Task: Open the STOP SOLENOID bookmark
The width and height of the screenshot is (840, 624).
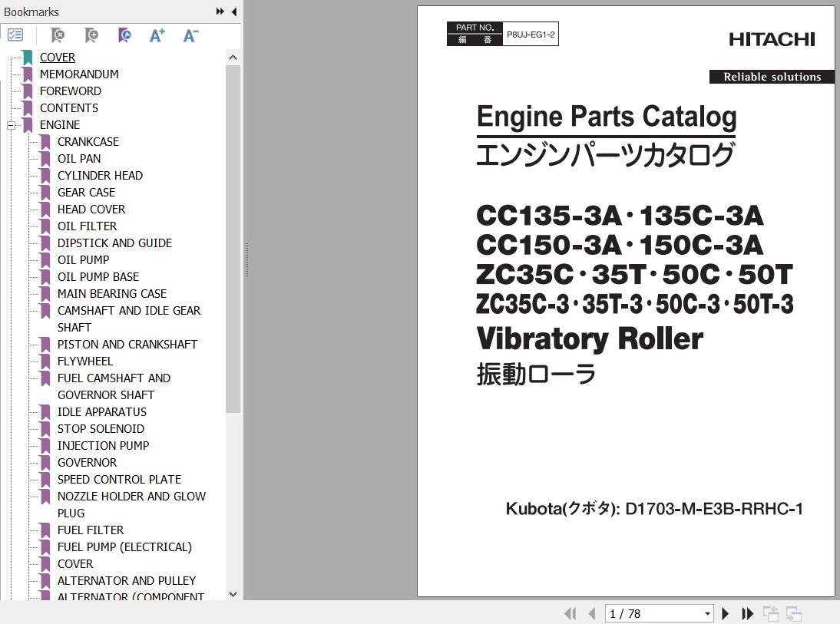Action: pos(101,428)
